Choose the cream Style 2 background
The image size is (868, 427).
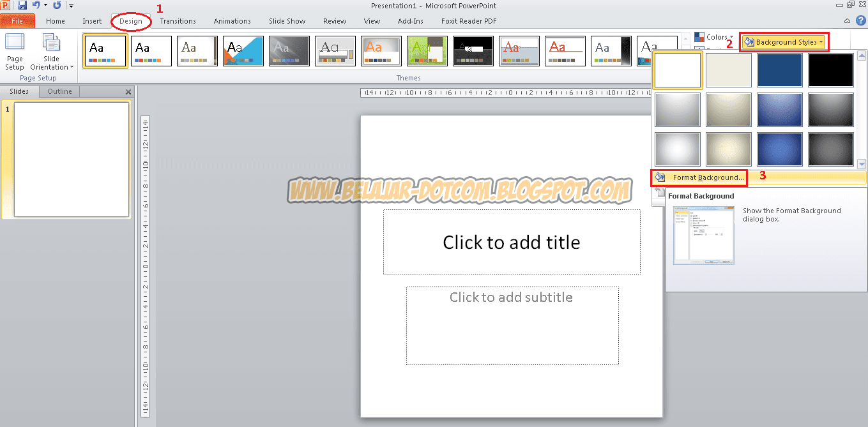729,70
